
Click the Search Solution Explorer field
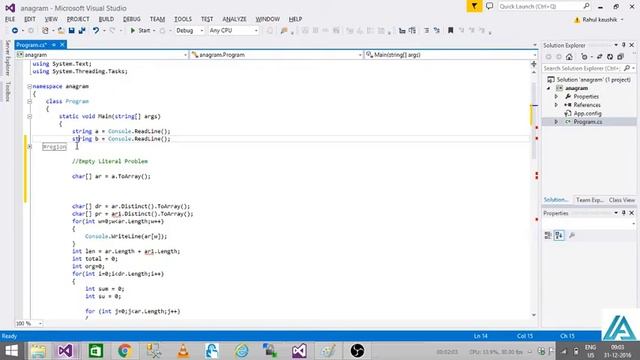589,68
